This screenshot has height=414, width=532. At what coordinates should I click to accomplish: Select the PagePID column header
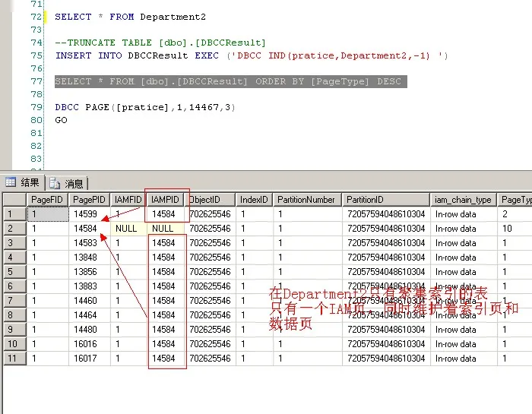[x=89, y=200]
